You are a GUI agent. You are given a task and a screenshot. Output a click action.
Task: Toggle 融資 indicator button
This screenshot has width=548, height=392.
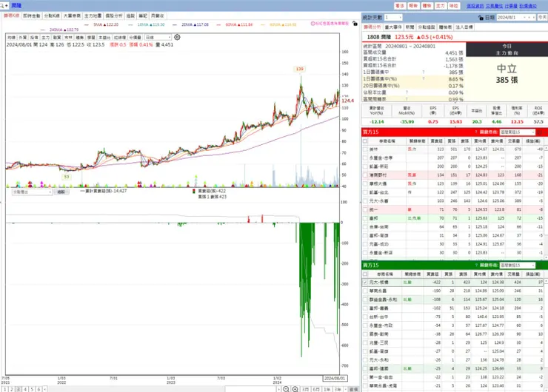coord(57,37)
